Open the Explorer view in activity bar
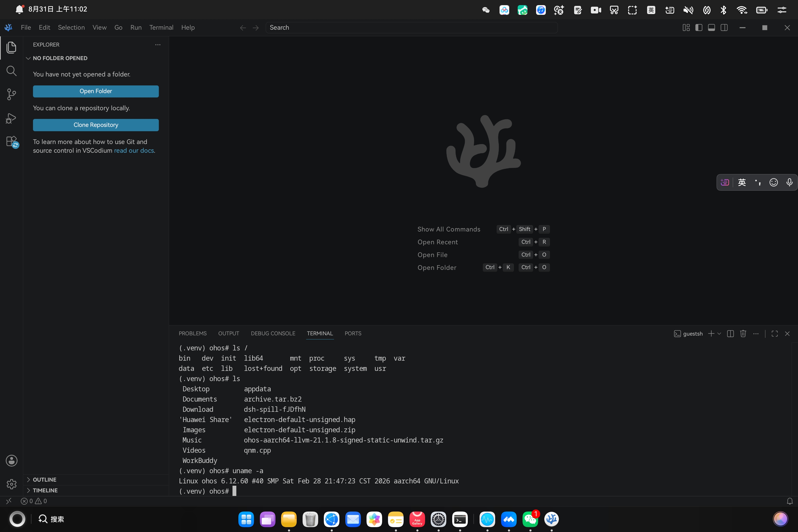 [x=12, y=48]
